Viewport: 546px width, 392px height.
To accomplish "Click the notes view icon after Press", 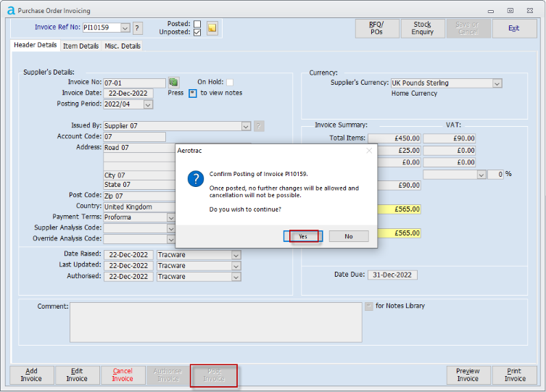I will tap(193, 93).
